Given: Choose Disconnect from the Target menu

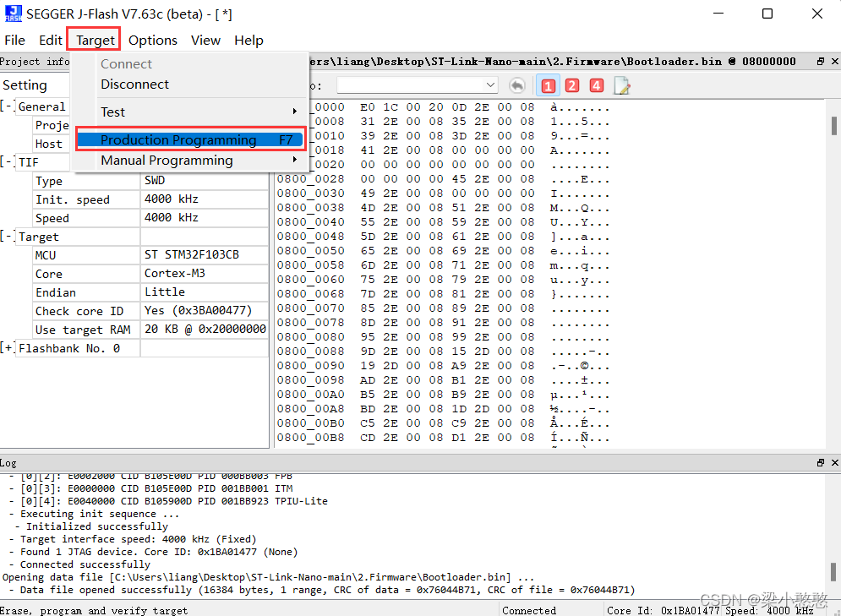Looking at the screenshot, I should [134, 84].
